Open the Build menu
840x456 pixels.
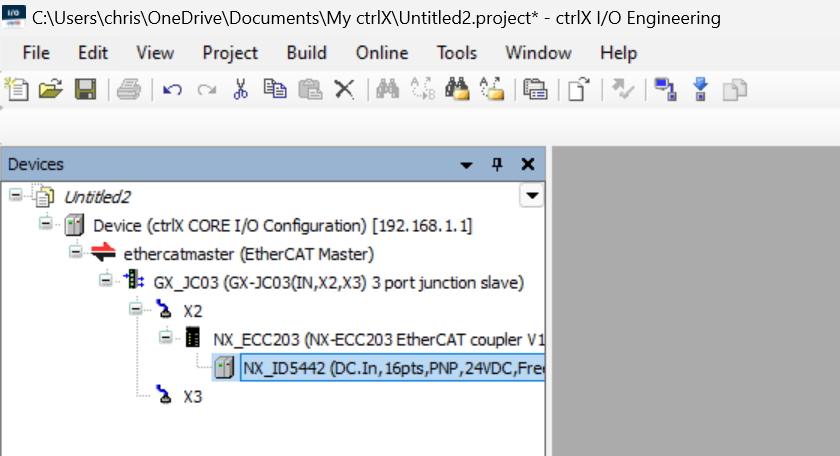tap(306, 53)
